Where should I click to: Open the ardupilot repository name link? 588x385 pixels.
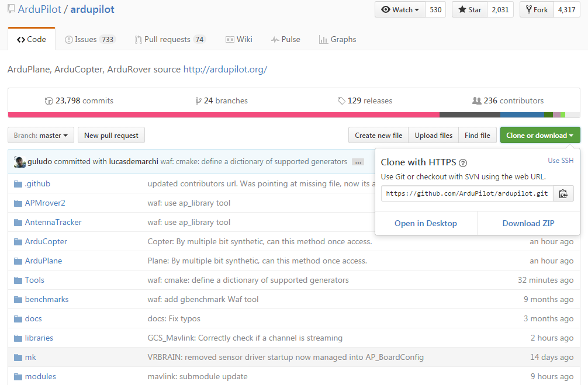pos(92,9)
